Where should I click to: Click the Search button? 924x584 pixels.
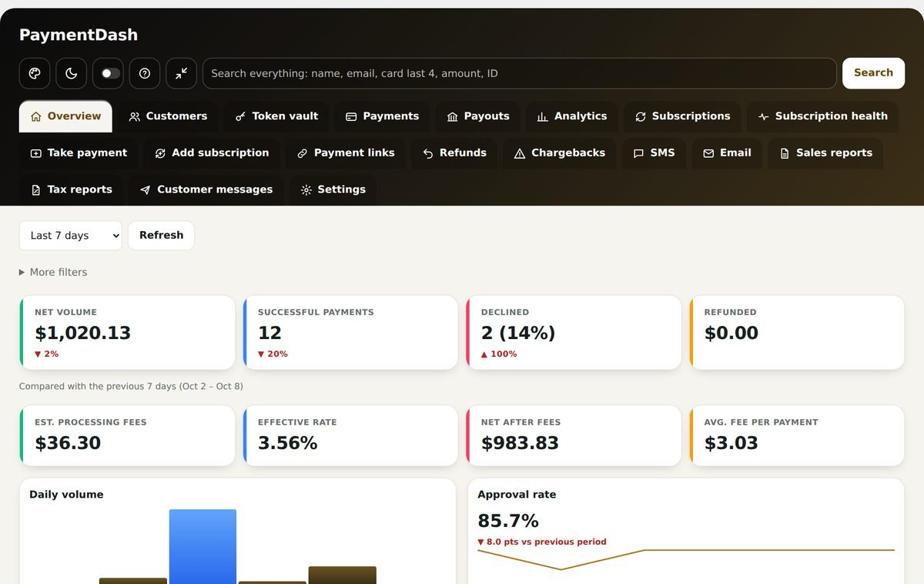pyautogui.click(x=873, y=73)
